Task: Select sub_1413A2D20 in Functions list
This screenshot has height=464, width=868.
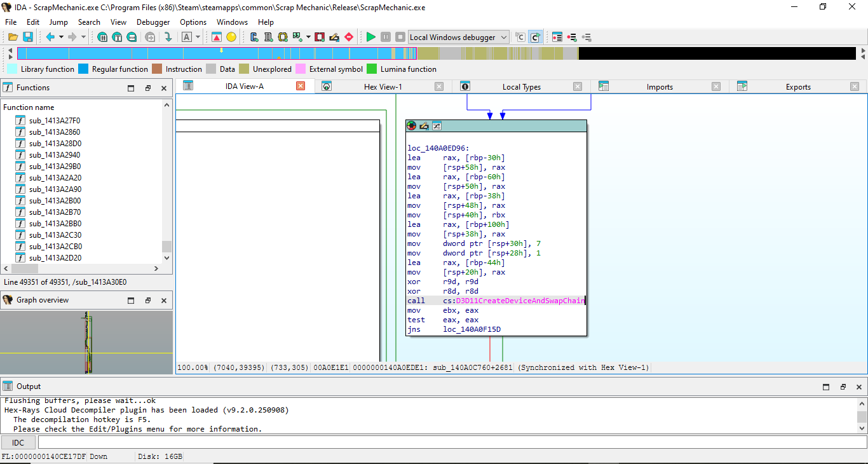Action: [55, 257]
